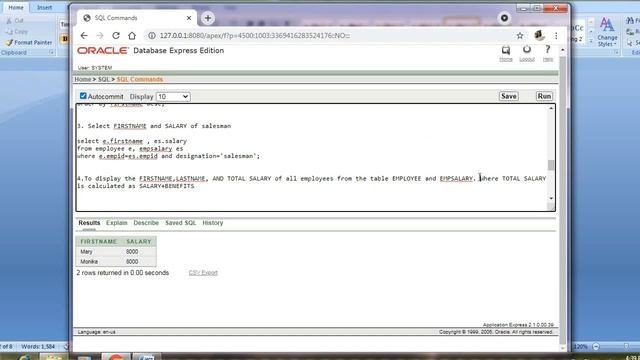Open the Chrome three-dot menu
The image size is (640, 360).
tap(556, 36)
